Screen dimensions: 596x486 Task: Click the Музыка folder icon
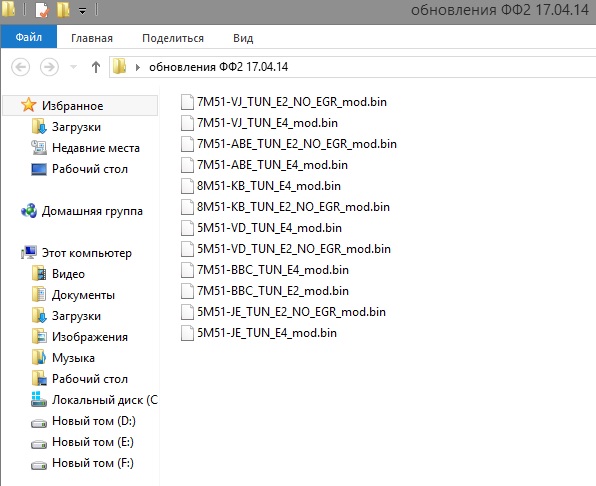[39, 358]
